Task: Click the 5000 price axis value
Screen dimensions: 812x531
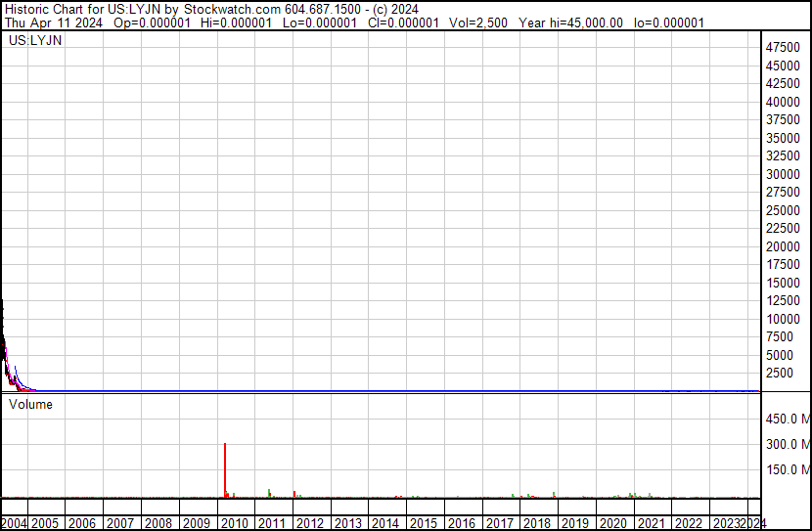Action: tap(780, 356)
